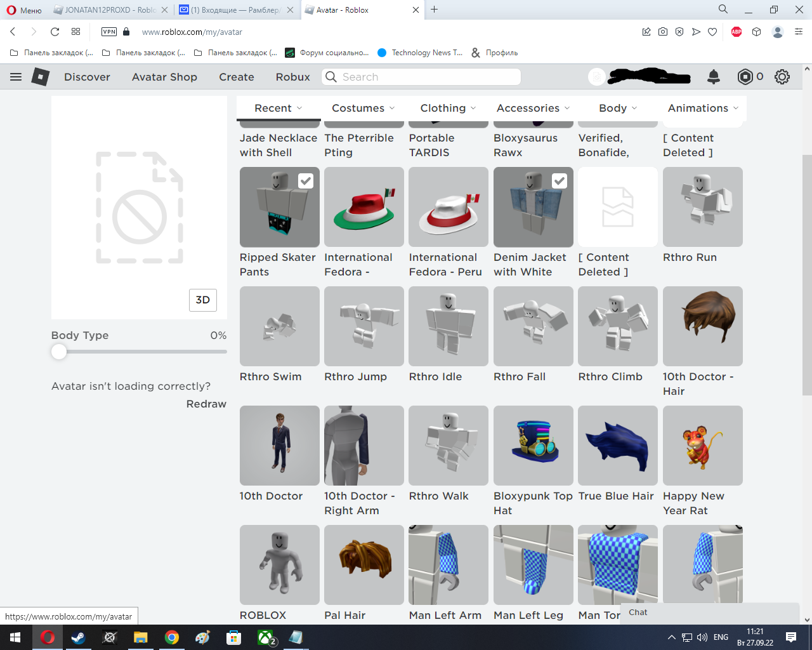Screen dimensions: 812x650
Task: Expand the Recent tab dropdown
Action: click(x=278, y=108)
